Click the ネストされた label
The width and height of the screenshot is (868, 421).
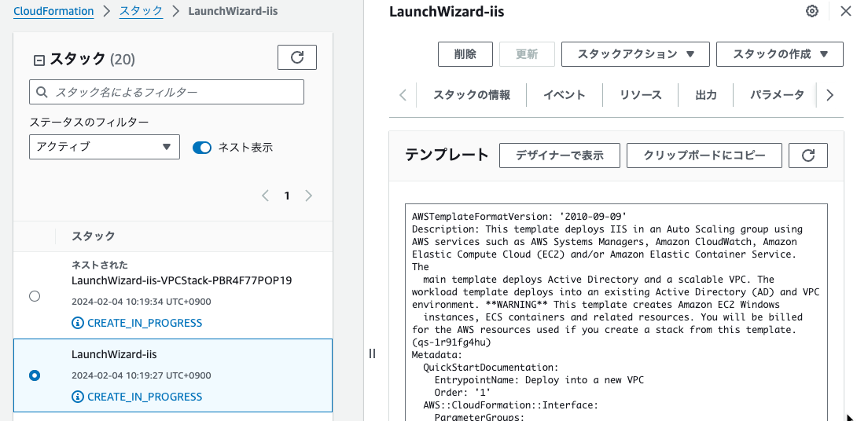(100, 265)
